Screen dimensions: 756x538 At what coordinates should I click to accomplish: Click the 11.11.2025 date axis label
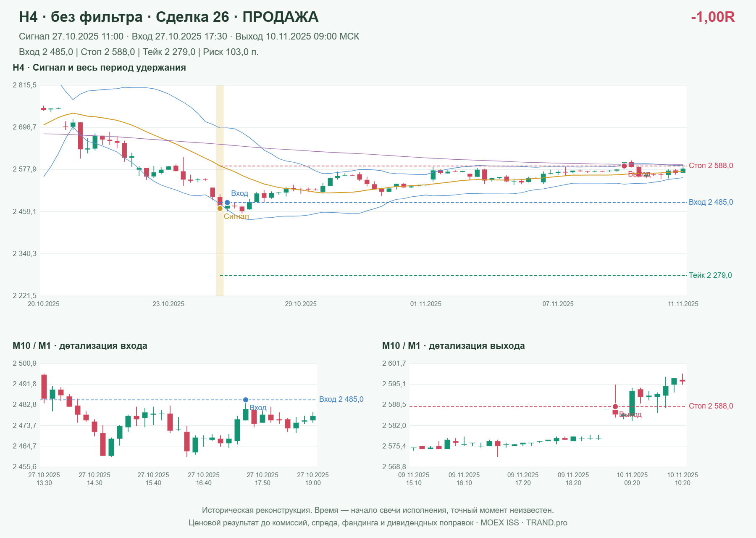click(683, 304)
